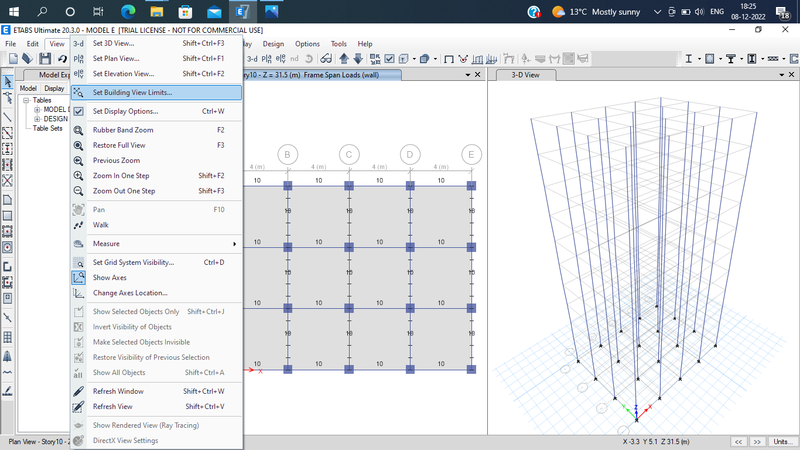Toggle Set Display Options checkbox icon
This screenshot has width=800, height=450.
point(78,111)
